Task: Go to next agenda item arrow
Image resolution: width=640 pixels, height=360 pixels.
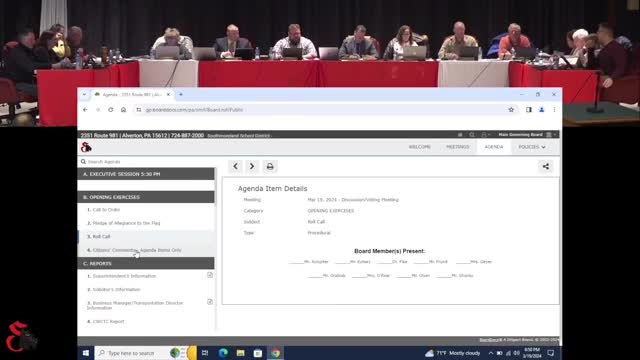Action: tap(252, 166)
